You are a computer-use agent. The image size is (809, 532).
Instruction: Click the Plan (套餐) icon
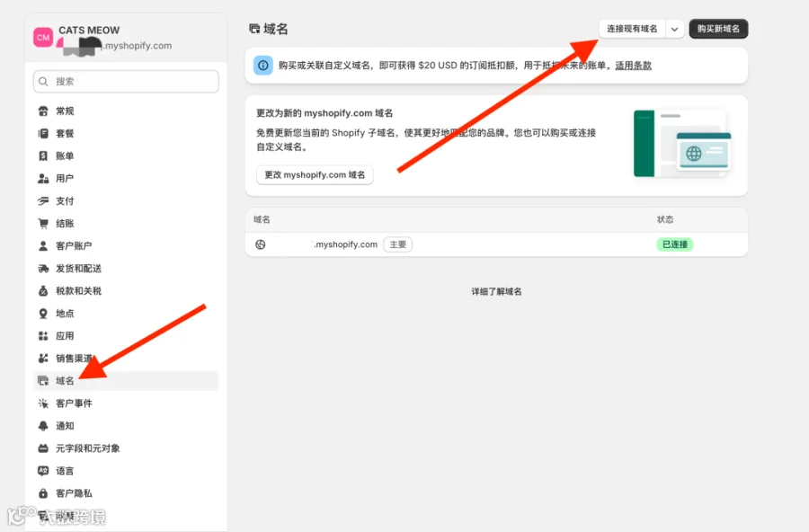43,134
